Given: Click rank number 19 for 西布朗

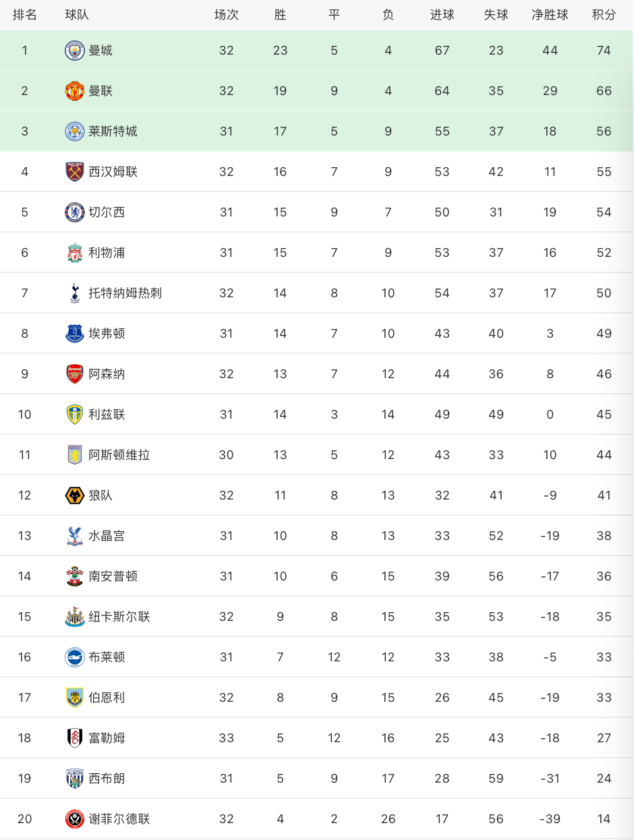Looking at the screenshot, I should [24, 779].
